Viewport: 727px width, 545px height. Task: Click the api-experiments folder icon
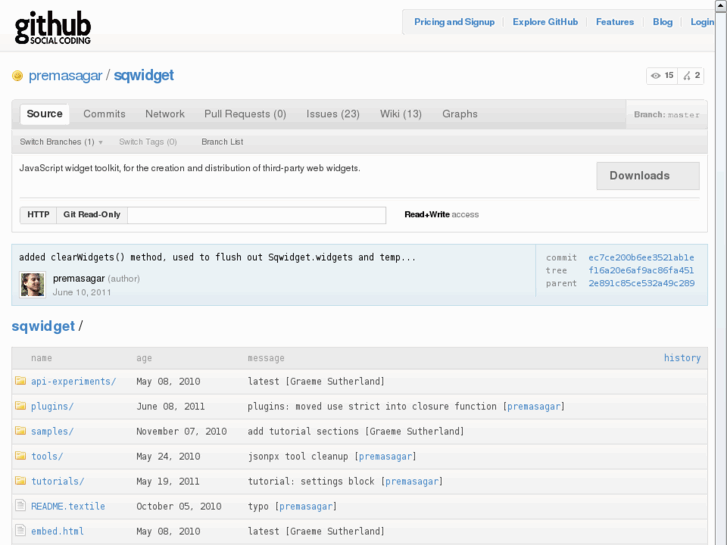[20, 381]
